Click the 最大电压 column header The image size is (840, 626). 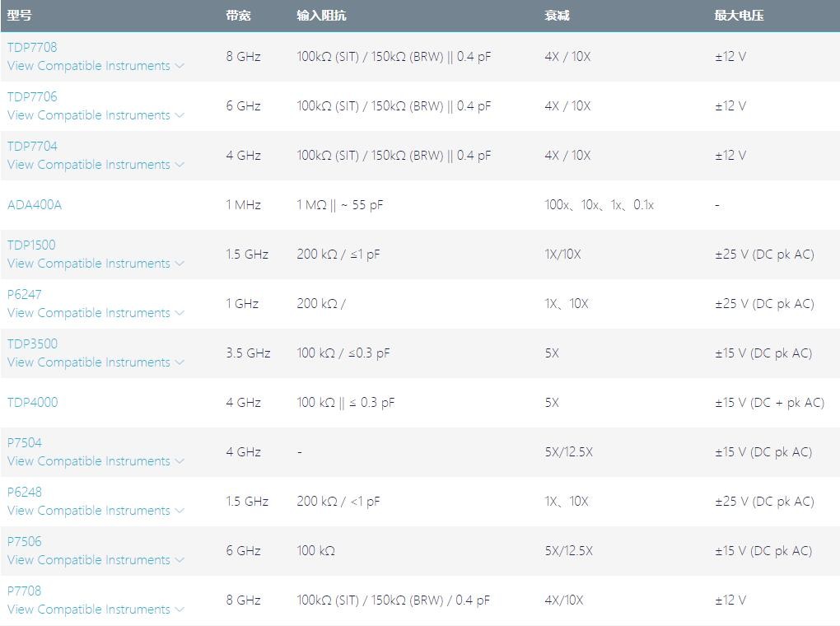(740, 15)
